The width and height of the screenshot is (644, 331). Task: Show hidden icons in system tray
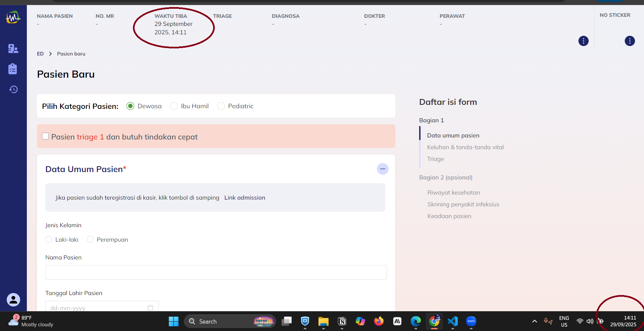tap(534, 321)
